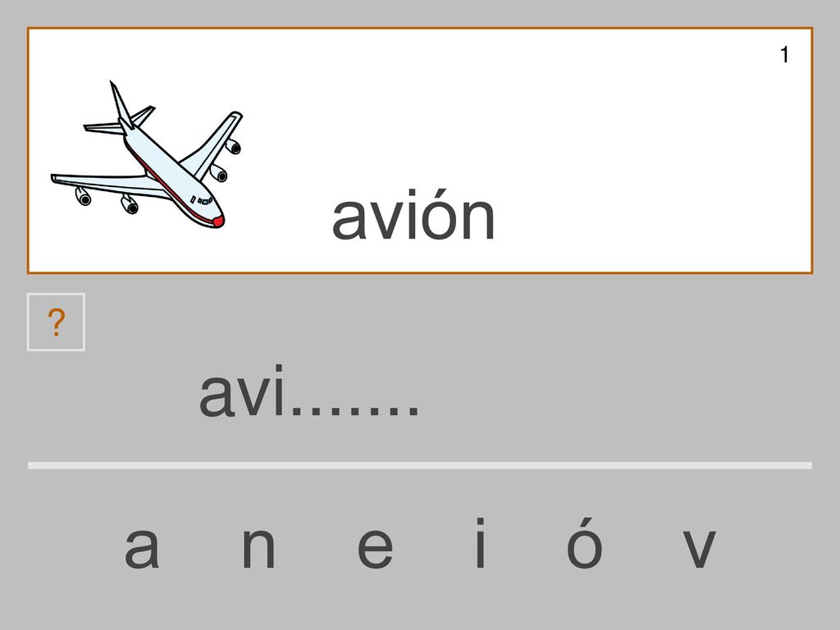The height and width of the screenshot is (630, 840).
Task: Click the airplane's red nose
Action: tap(218, 220)
